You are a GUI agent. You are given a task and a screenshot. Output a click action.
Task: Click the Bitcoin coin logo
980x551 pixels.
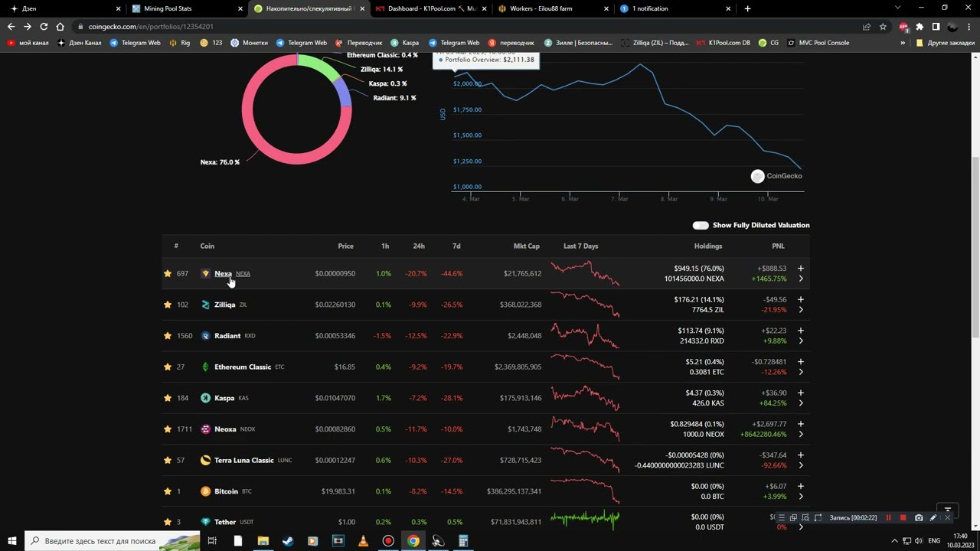205,491
